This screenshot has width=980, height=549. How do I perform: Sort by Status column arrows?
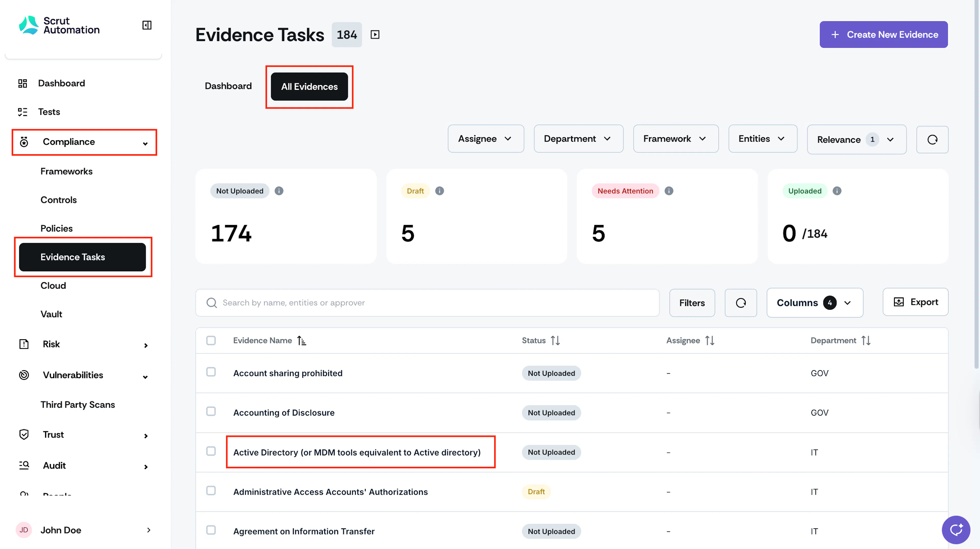coord(555,341)
